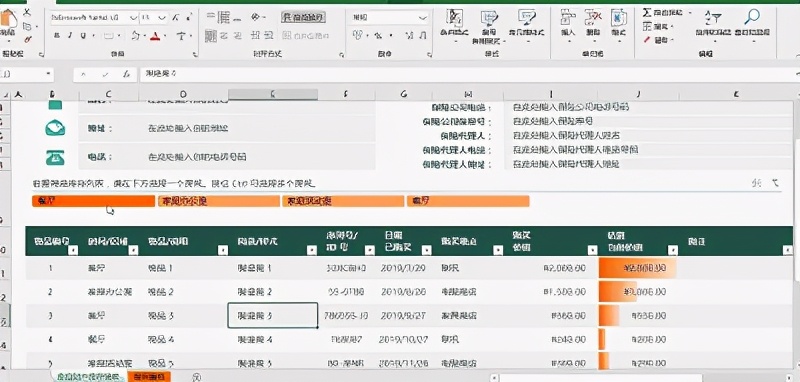Click the formula bar cancel X
This screenshot has width=800, height=382.
pos(84,74)
